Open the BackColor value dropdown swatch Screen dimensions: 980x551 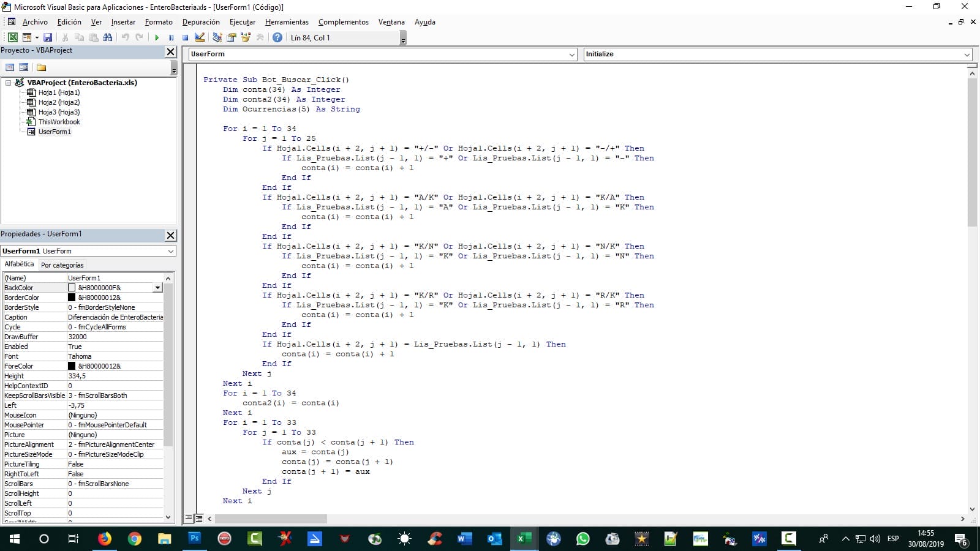(157, 288)
